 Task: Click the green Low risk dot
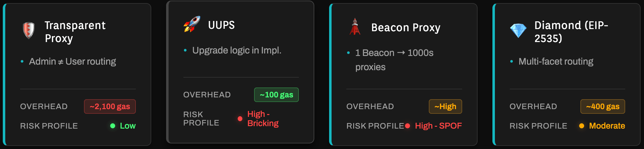coord(113,126)
